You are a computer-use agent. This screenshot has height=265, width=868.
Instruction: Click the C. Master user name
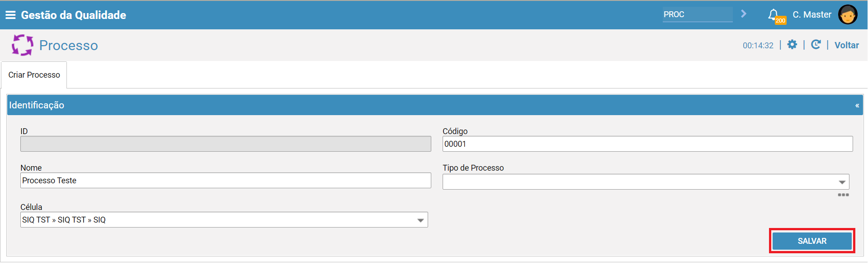(x=812, y=14)
